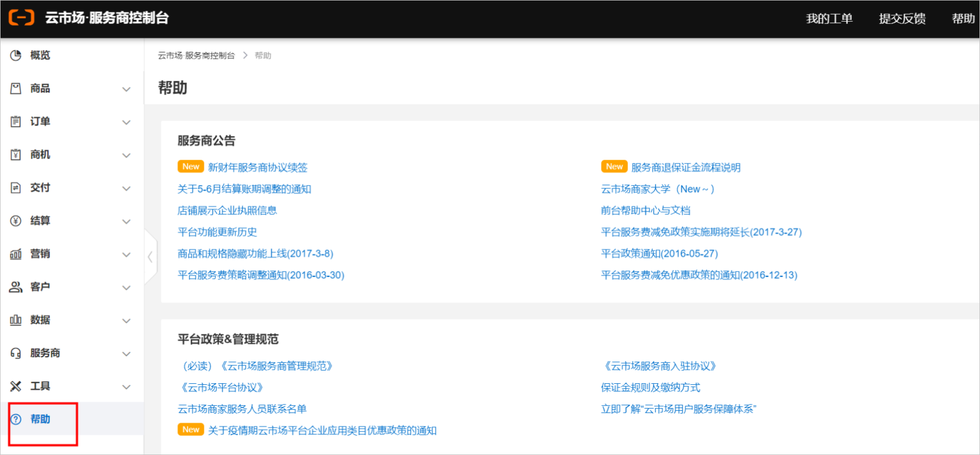Expand the 商品 menu chevron
This screenshot has width=980, height=455.
pos(126,90)
